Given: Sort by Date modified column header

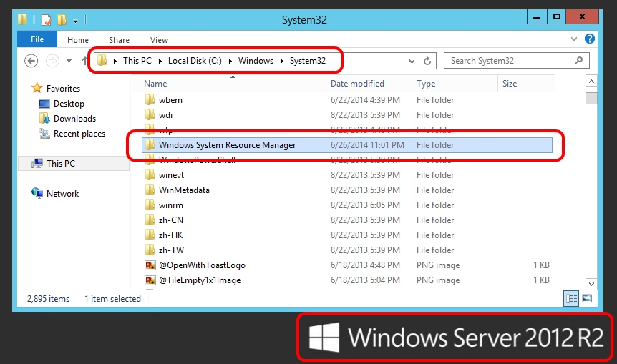Looking at the screenshot, I should (x=369, y=84).
